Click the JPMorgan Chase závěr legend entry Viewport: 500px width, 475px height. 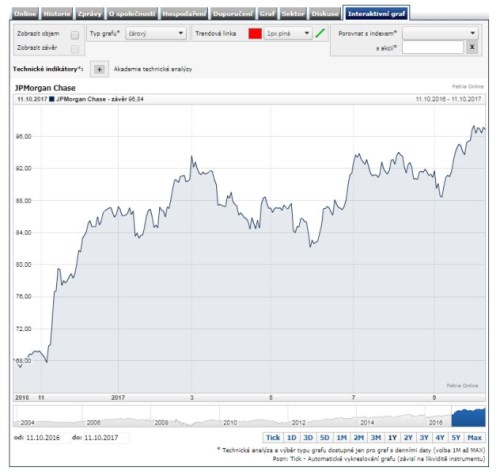[x=97, y=99]
